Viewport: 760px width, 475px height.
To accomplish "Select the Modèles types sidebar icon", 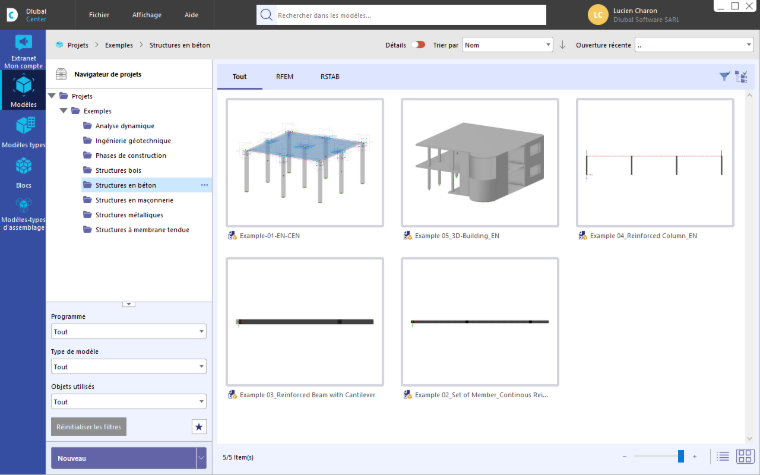I will 23,132.
